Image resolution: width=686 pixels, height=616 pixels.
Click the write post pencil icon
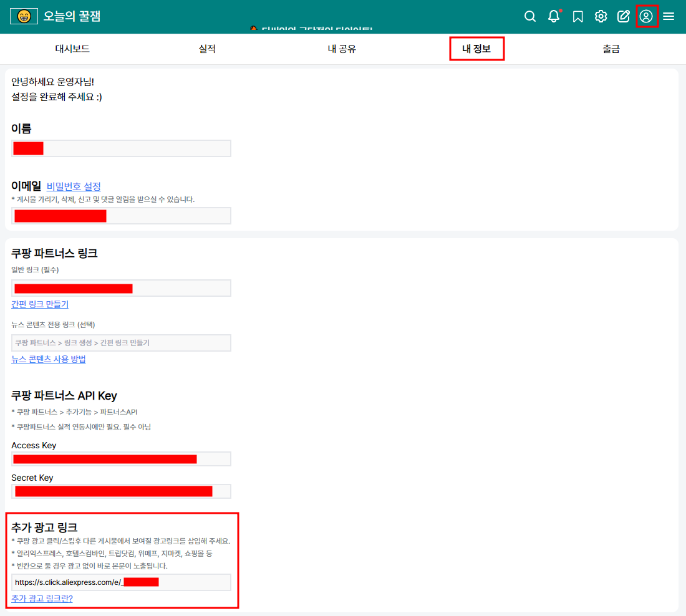[623, 17]
